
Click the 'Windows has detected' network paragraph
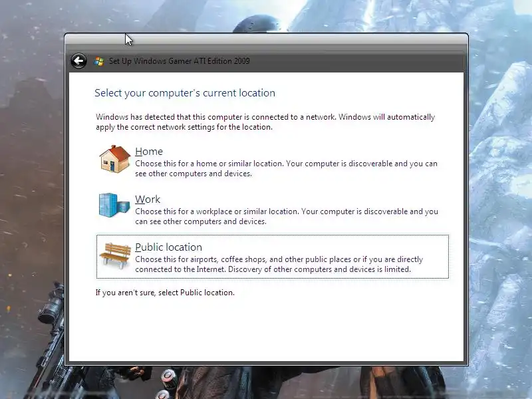click(265, 122)
